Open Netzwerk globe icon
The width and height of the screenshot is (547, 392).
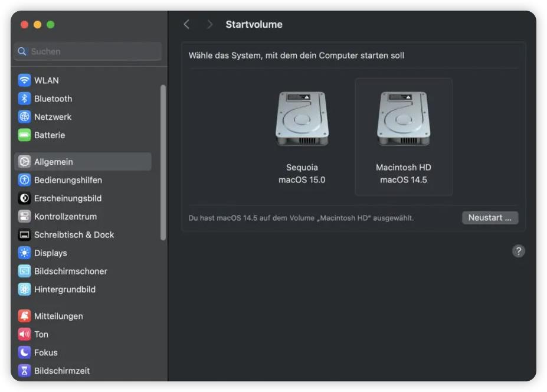pyautogui.click(x=24, y=116)
